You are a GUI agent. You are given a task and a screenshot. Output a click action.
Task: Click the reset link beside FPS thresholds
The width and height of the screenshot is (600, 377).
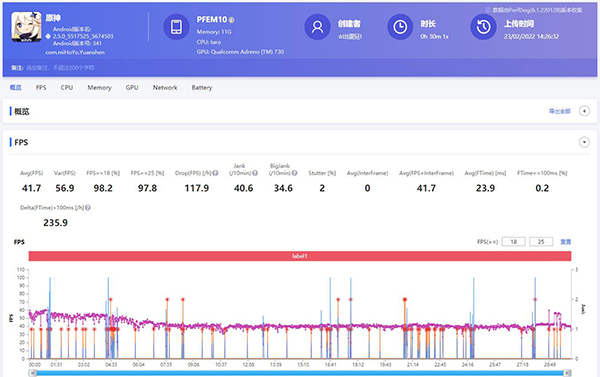click(x=566, y=242)
